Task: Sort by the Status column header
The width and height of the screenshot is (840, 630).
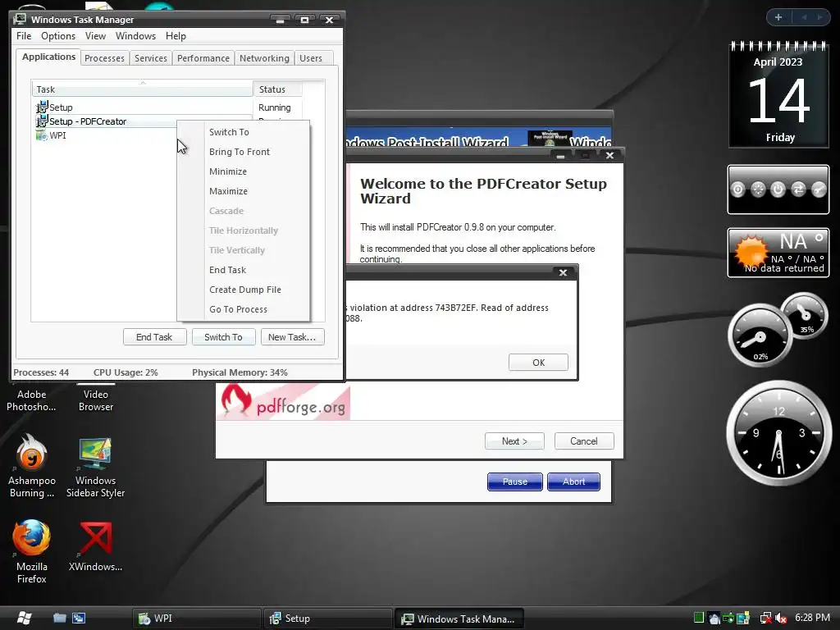Action: pyautogui.click(x=277, y=89)
